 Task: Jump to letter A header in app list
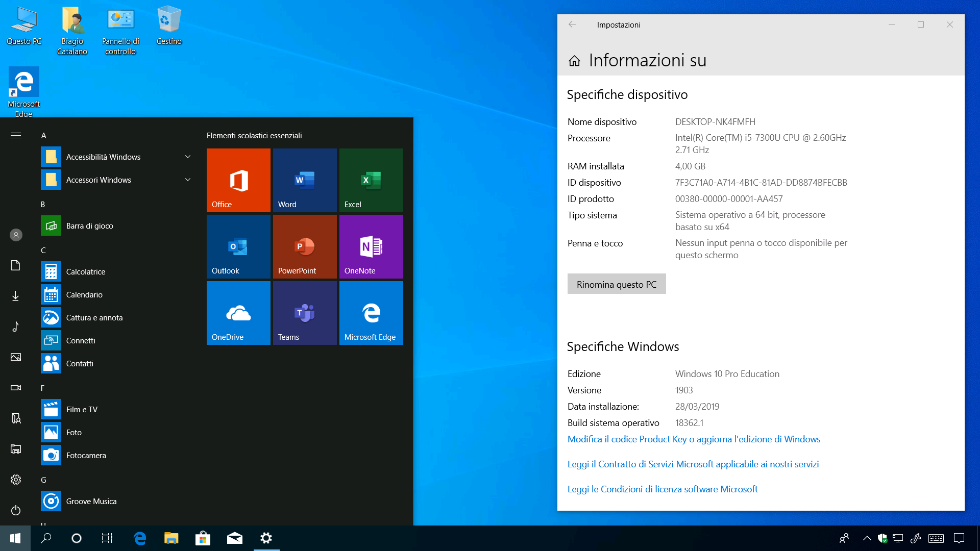click(43, 136)
